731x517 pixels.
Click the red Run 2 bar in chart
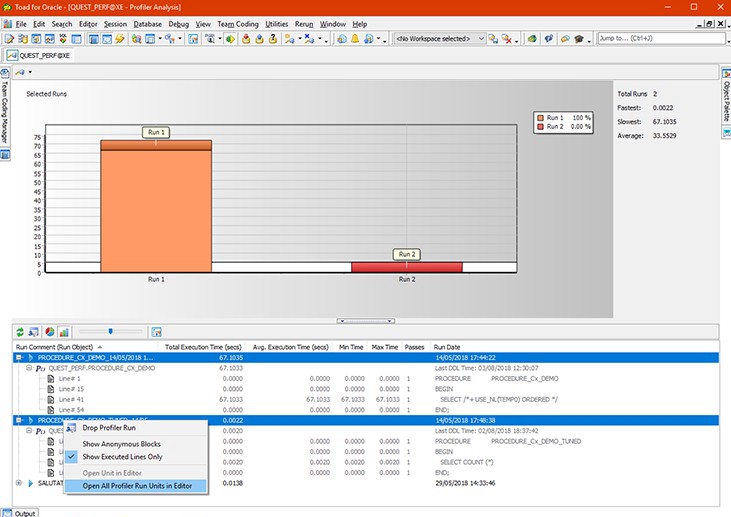pos(407,267)
